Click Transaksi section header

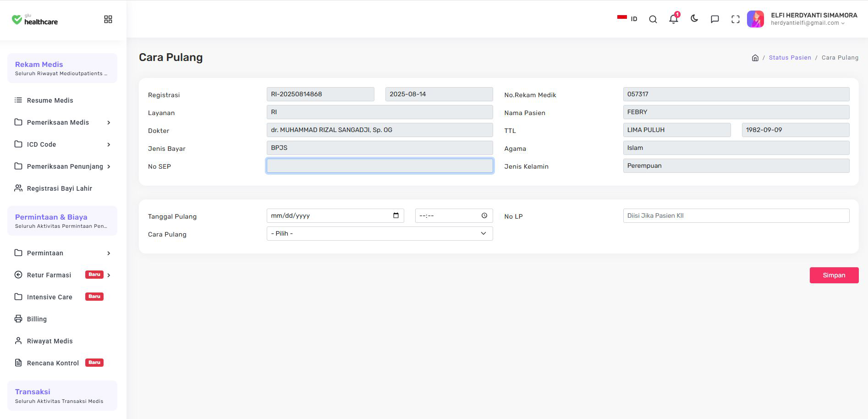click(x=62, y=396)
